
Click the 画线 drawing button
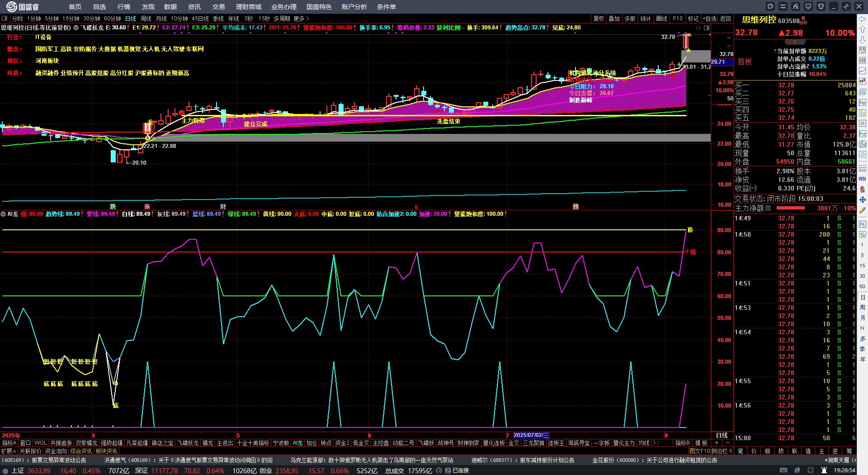coord(662,19)
